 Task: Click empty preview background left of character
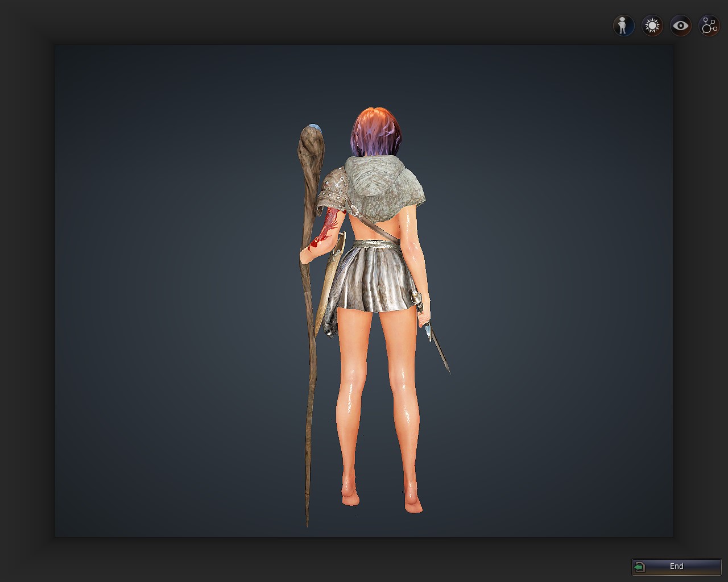tap(171, 284)
